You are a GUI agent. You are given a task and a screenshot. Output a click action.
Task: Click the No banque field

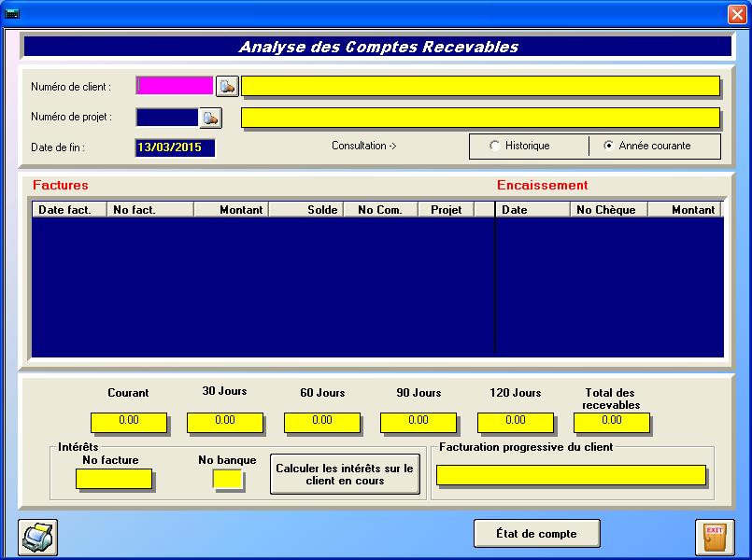227,479
